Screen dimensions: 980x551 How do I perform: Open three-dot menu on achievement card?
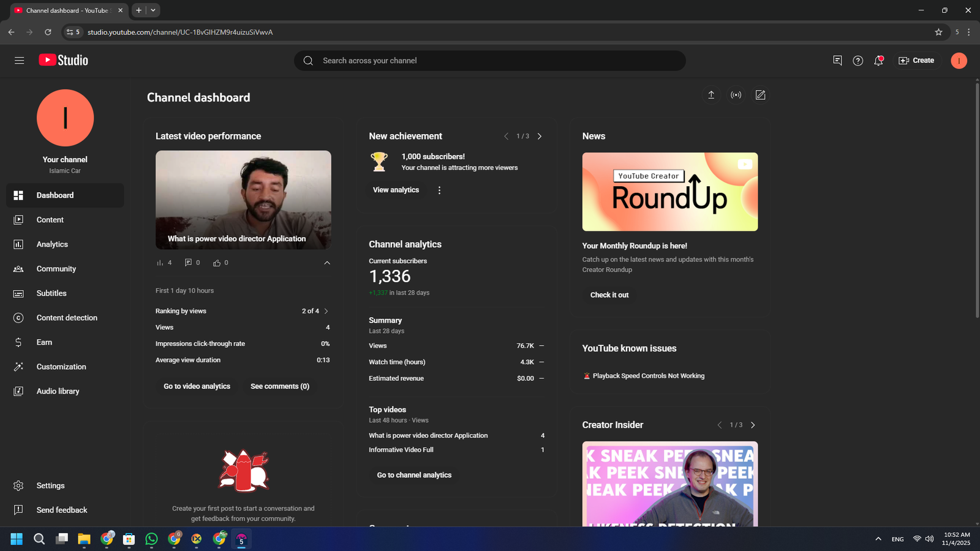[x=439, y=190]
